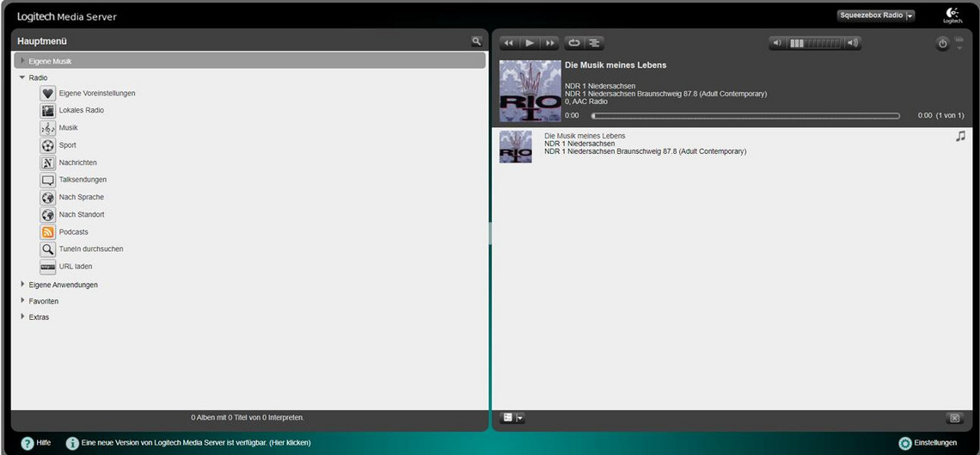Click 'Die Musik meines Lebens' bold title
980x455 pixels.
coord(616,65)
